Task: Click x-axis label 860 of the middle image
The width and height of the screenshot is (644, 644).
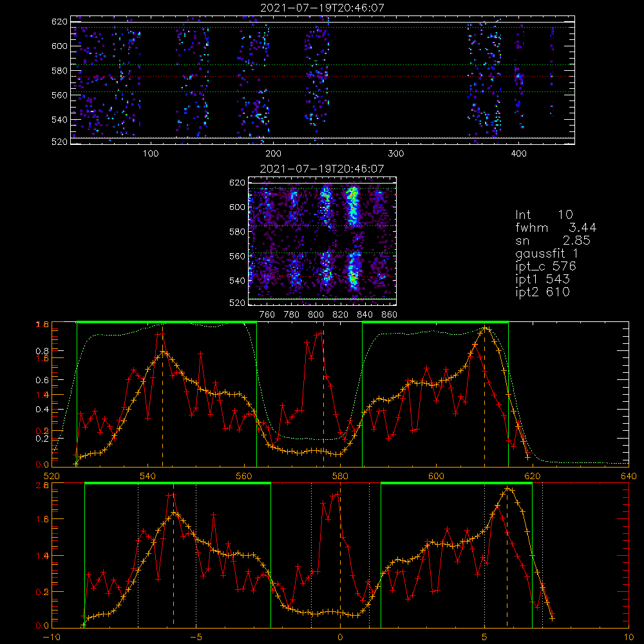Action: point(390,315)
